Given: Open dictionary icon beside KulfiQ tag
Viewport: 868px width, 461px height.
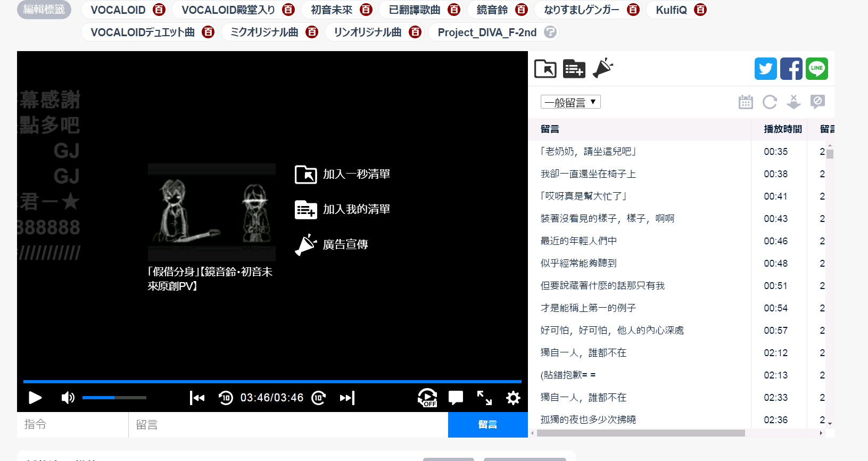Looking at the screenshot, I should tap(701, 10).
